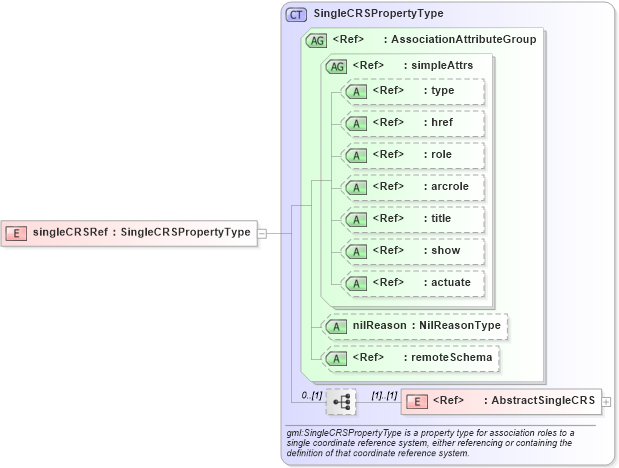Select the ': role' attribute label
619x468 pixels.
438,154
